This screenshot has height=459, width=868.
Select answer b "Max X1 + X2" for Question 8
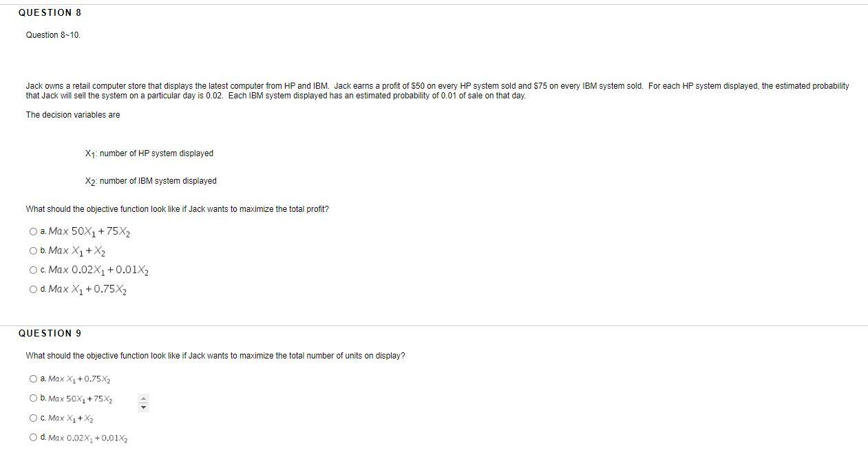32,250
